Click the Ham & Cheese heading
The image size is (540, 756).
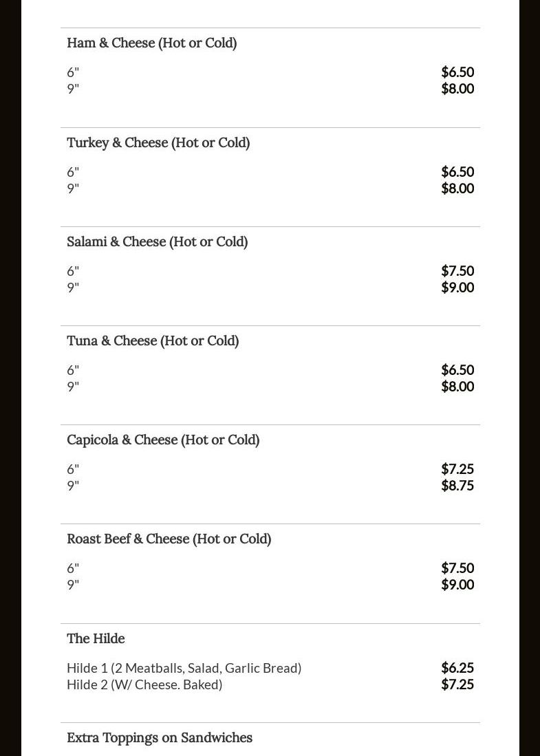tap(151, 43)
